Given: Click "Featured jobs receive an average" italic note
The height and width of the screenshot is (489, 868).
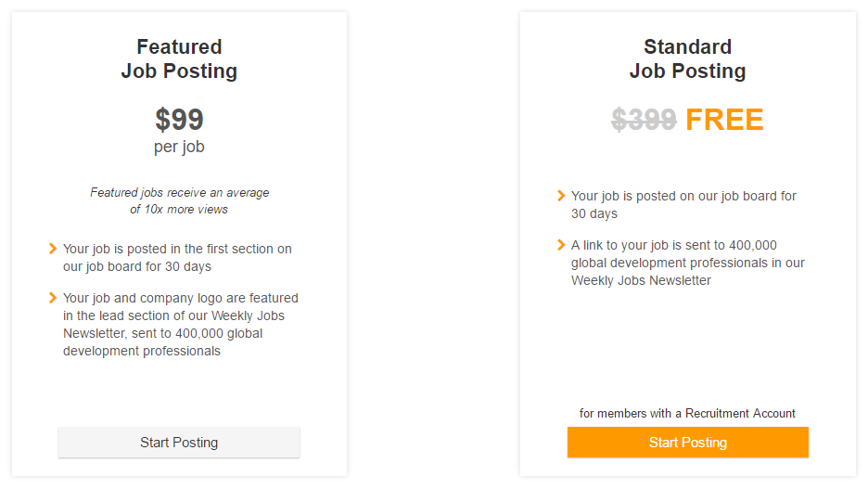Looking at the screenshot, I should (x=179, y=192).
